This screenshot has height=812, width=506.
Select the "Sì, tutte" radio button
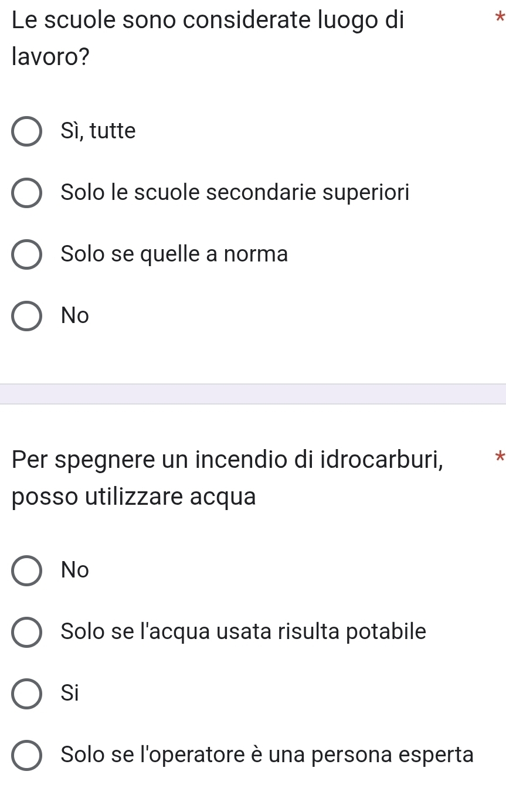(x=27, y=131)
